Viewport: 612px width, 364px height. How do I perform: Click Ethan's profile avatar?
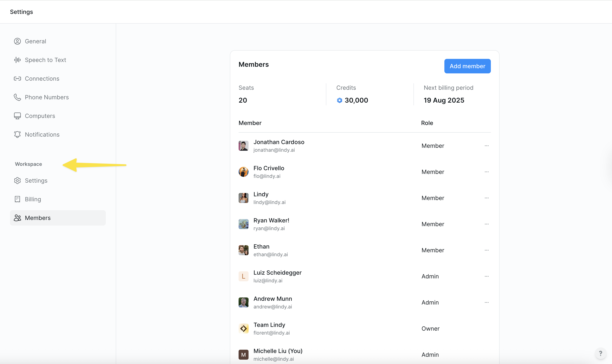243,250
